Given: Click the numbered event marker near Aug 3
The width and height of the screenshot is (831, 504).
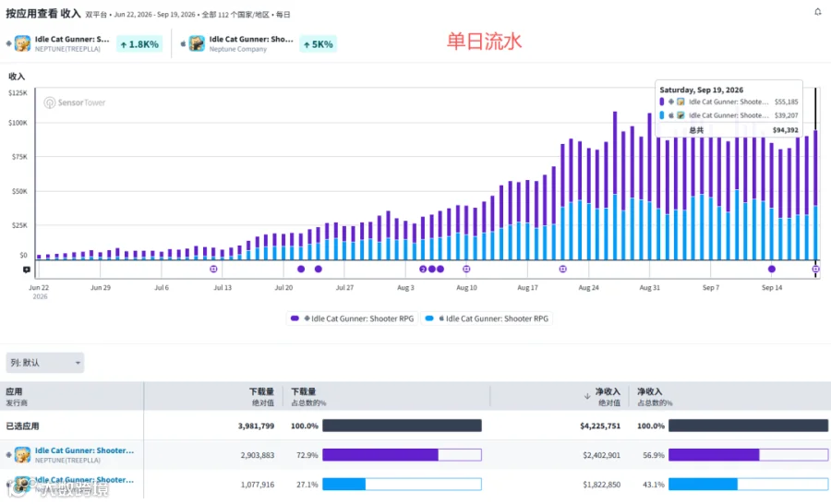Looking at the screenshot, I should click(x=423, y=270).
